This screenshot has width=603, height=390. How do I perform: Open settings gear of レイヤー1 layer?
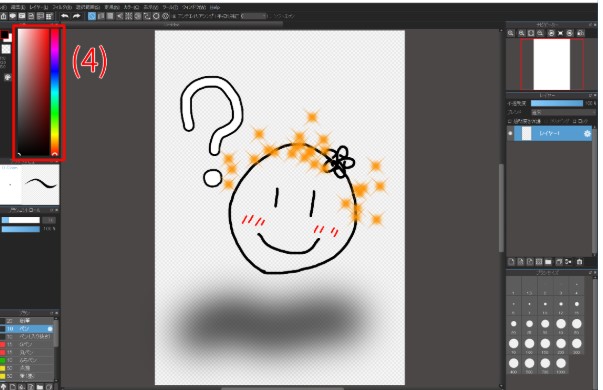coord(588,133)
